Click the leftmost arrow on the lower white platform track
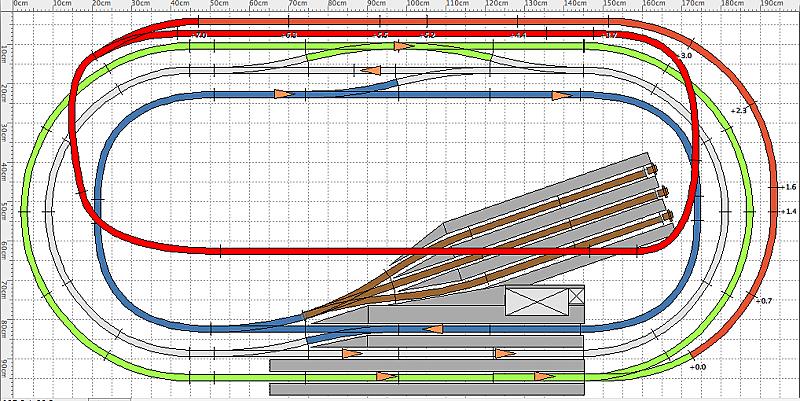 tap(351, 353)
